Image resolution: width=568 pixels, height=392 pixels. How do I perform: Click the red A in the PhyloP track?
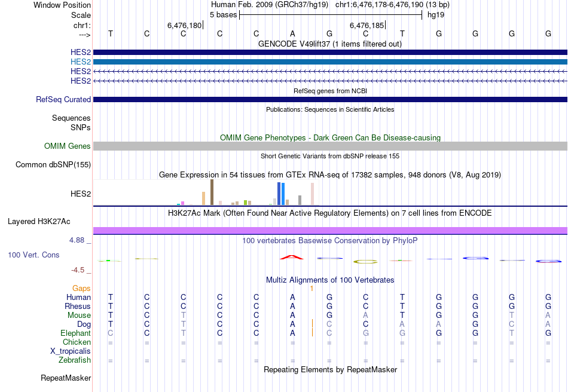point(292,258)
